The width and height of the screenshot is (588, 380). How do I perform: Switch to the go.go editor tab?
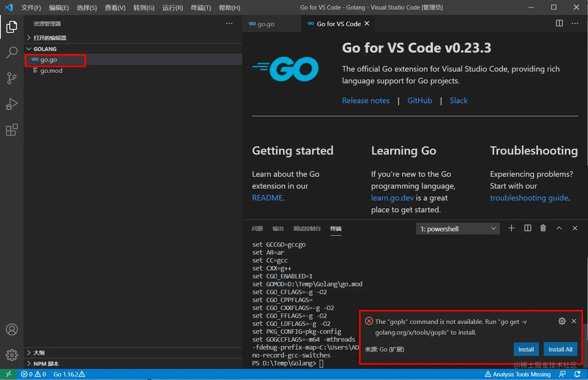(272, 24)
